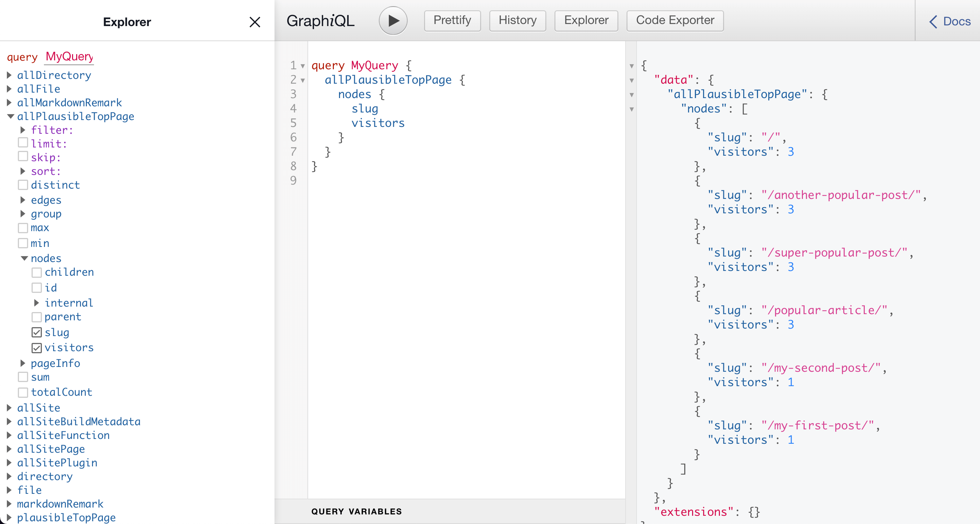This screenshot has height=524, width=980.
Task: Click the Prettify button
Action: click(452, 21)
